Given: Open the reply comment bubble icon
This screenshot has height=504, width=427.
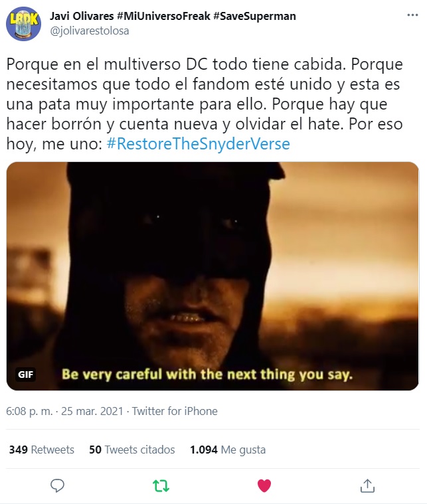Looking at the screenshot, I should pos(58,485).
